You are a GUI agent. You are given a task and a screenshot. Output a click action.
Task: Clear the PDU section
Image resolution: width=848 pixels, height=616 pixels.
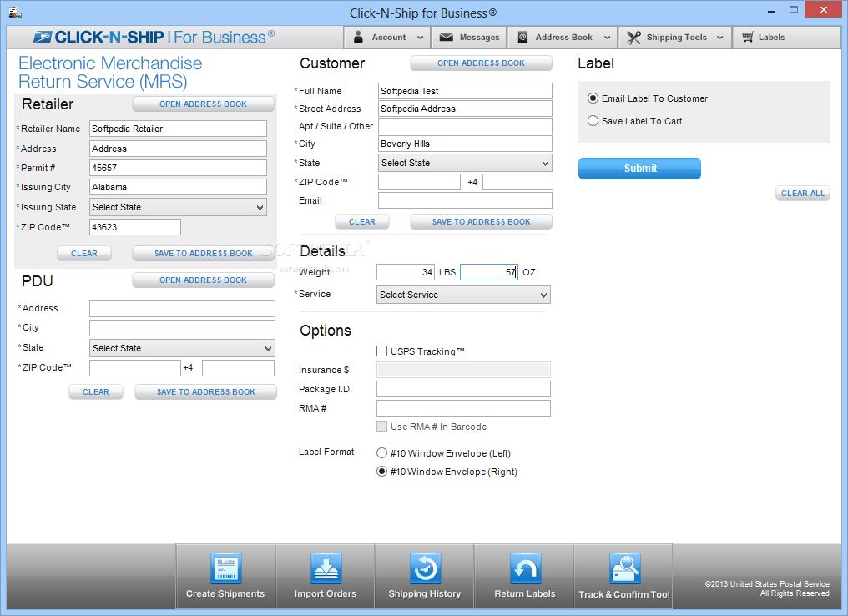click(96, 391)
